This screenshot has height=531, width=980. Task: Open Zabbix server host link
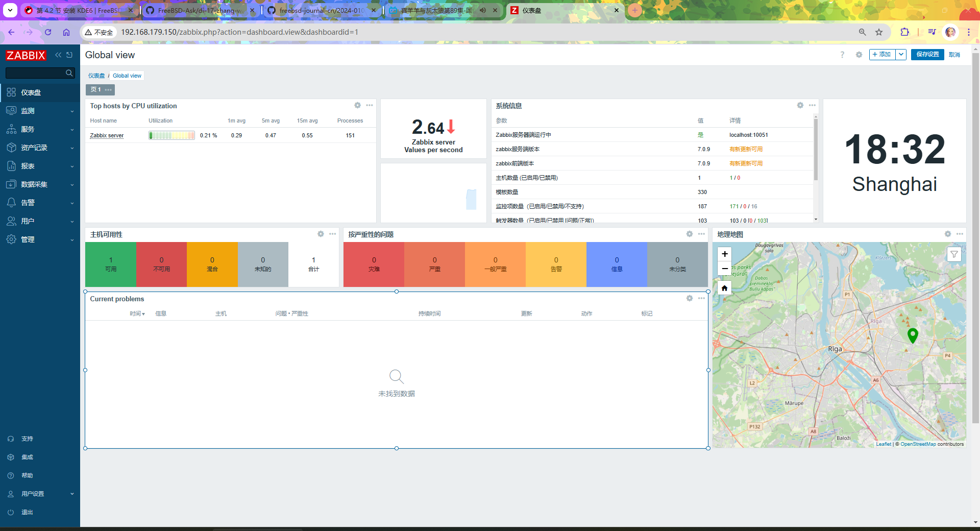(x=107, y=135)
